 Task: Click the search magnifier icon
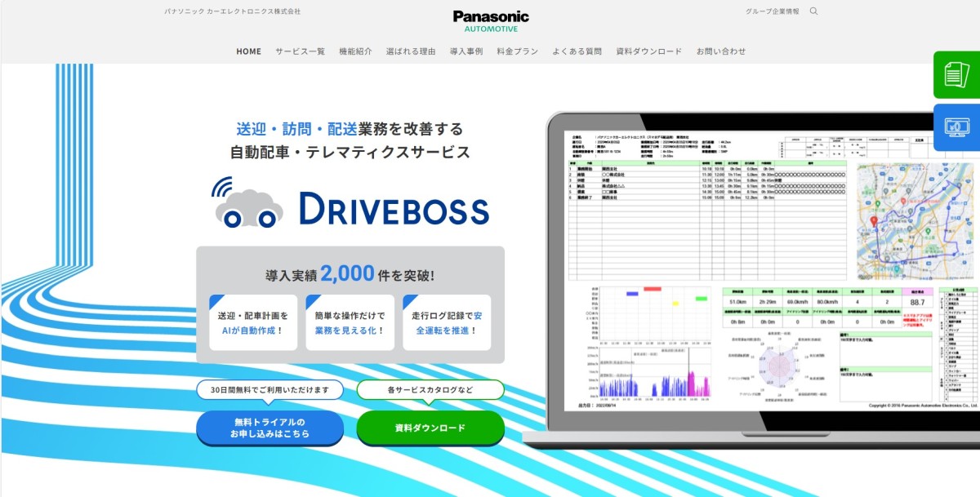(813, 11)
